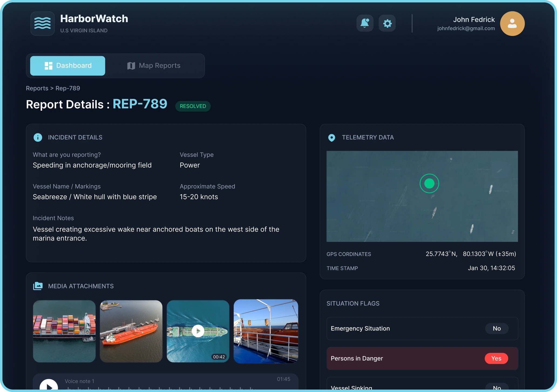
Task: Click the U.S VIRGIN ISLAND subtitle
Action: click(84, 31)
